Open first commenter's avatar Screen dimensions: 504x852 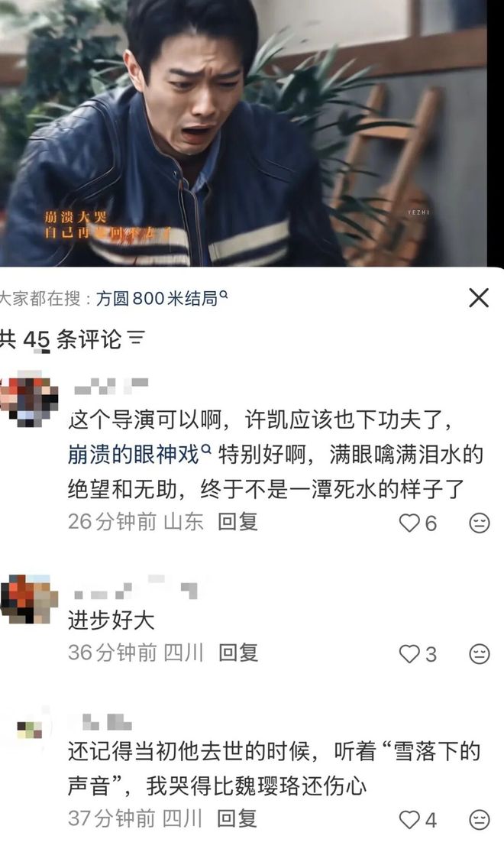click(29, 398)
